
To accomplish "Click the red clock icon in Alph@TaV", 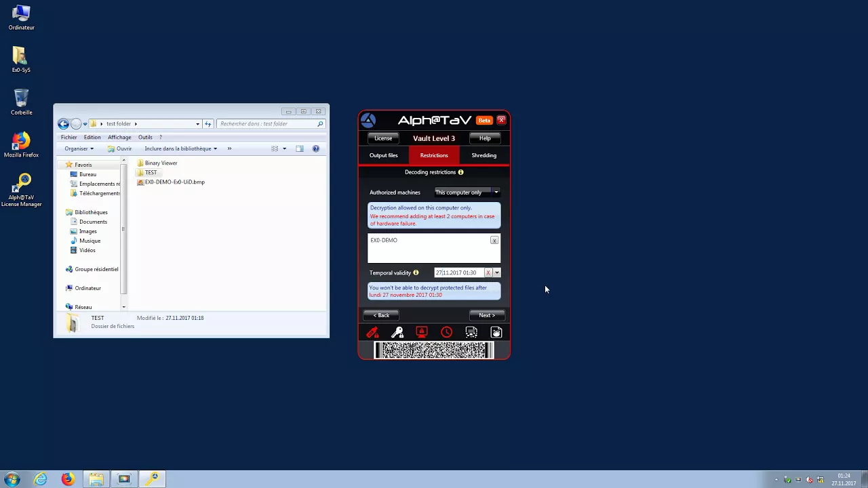I will 446,332.
